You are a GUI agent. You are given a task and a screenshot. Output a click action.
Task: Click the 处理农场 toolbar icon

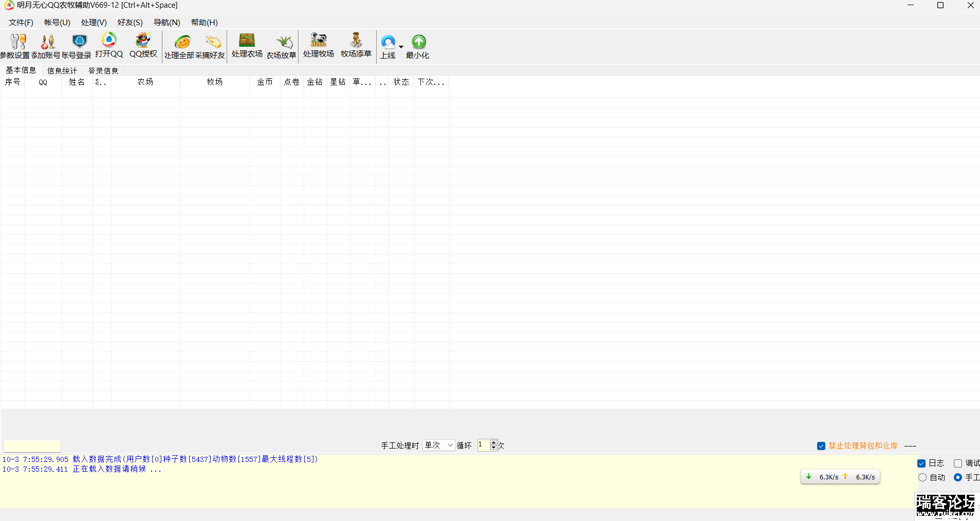coord(247,45)
